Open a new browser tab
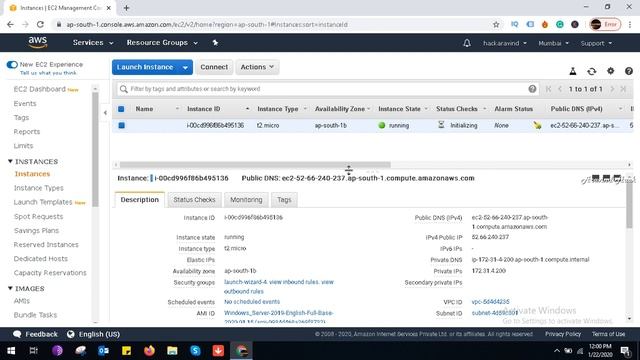The image size is (640, 360). coord(126,8)
